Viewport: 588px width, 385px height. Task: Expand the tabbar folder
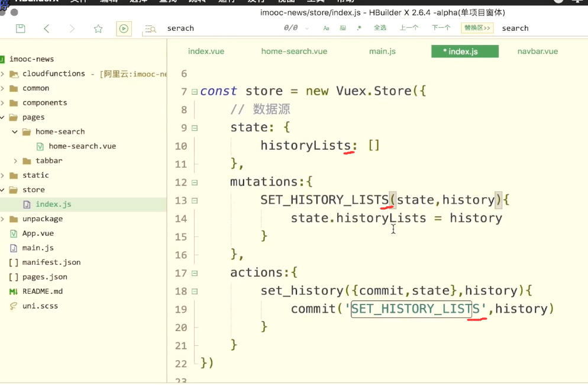click(x=15, y=161)
